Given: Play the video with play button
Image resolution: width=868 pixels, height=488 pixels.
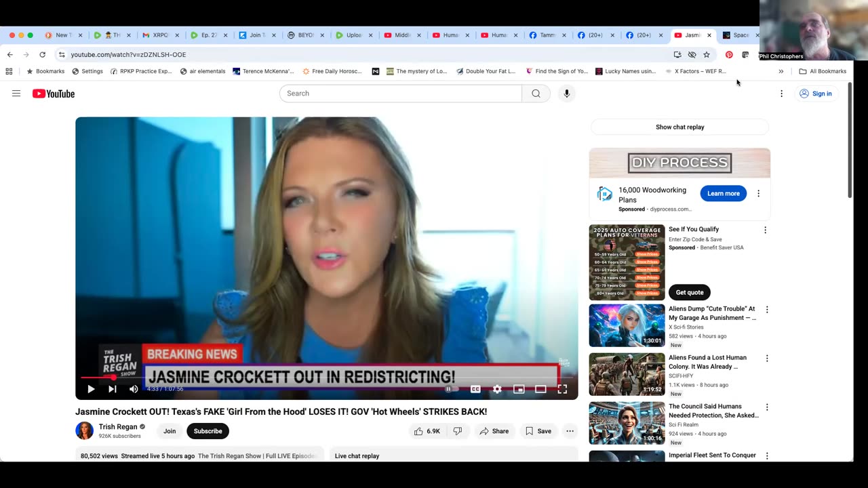Looking at the screenshot, I should [91, 389].
